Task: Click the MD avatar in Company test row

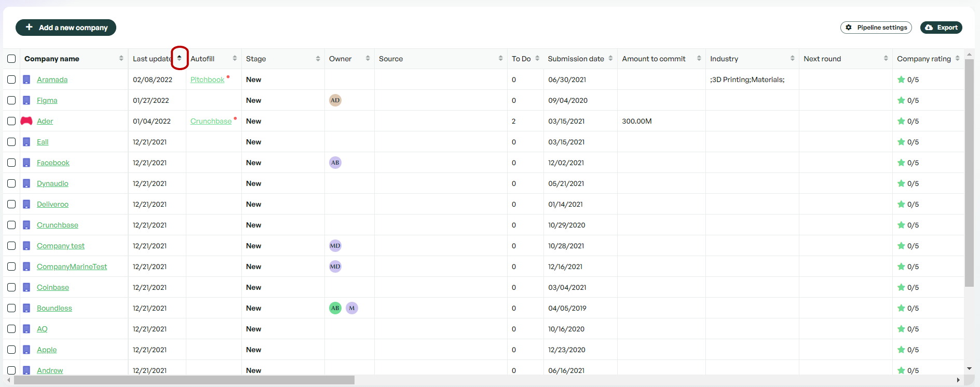Action: (x=335, y=246)
